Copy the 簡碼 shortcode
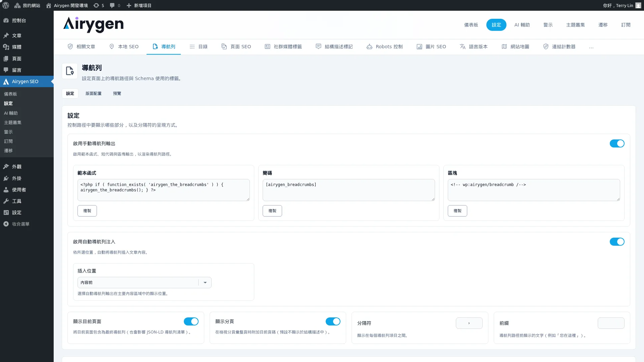The height and width of the screenshot is (362, 644). 272,211
